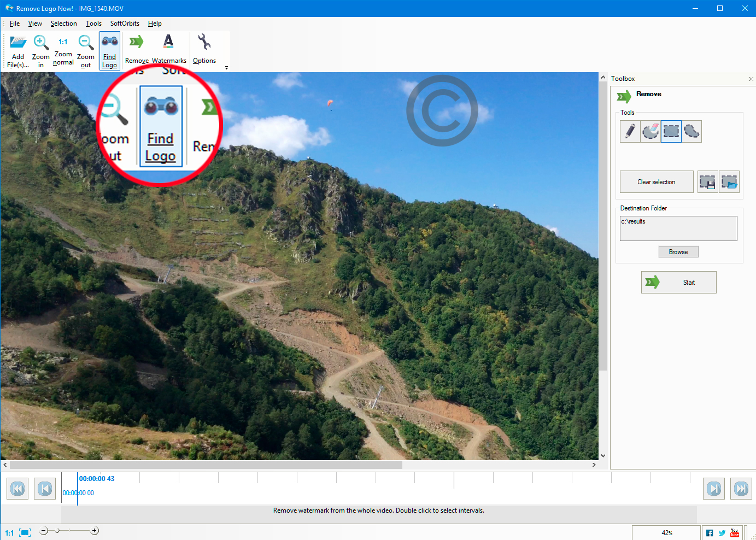This screenshot has width=756, height=540.
Task: Expand the toolbar overflow arrow
Action: pyautogui.click(x=226, y=68)
